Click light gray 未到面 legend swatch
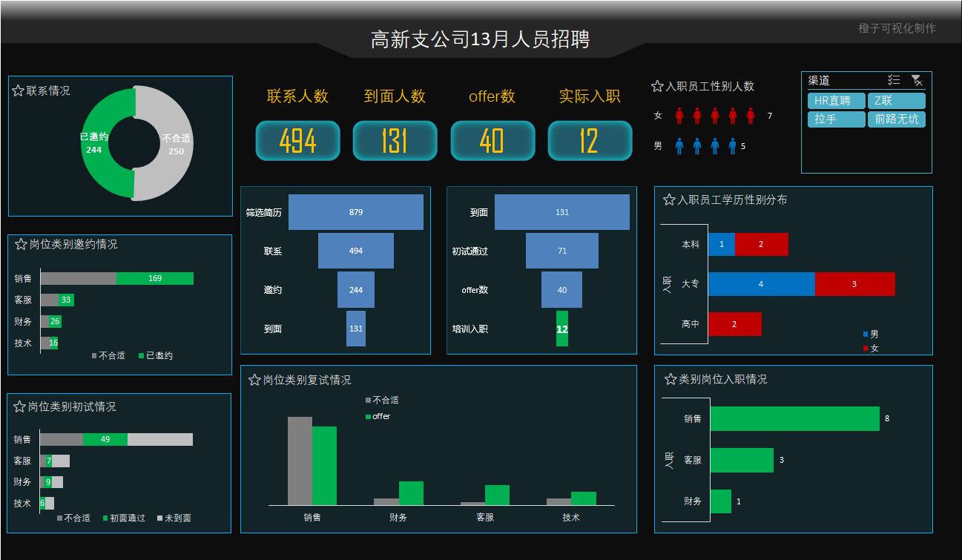Image resolution: width=962 pixels, height=560 pixels. tap(159, 518)
